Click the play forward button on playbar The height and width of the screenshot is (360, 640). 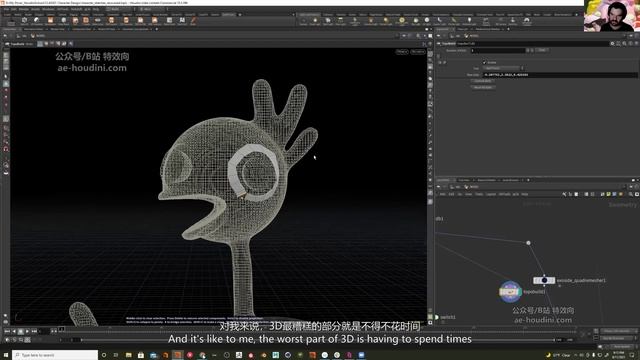[27, 331]
